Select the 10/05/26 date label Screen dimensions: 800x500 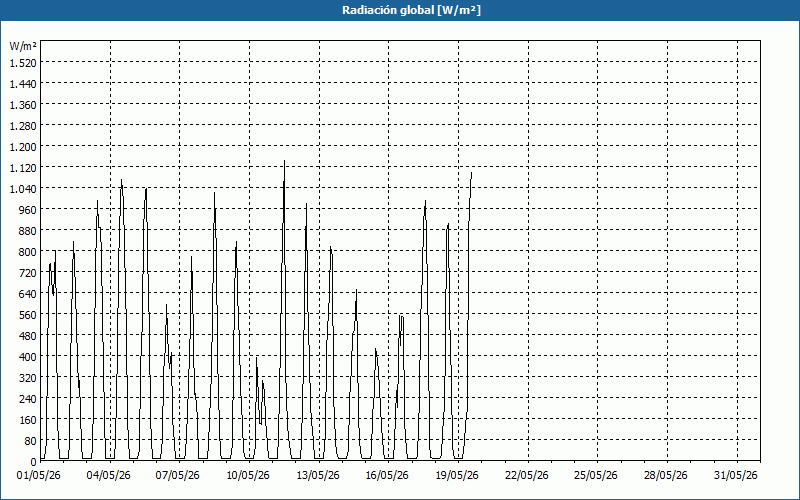tap(247, 475)
